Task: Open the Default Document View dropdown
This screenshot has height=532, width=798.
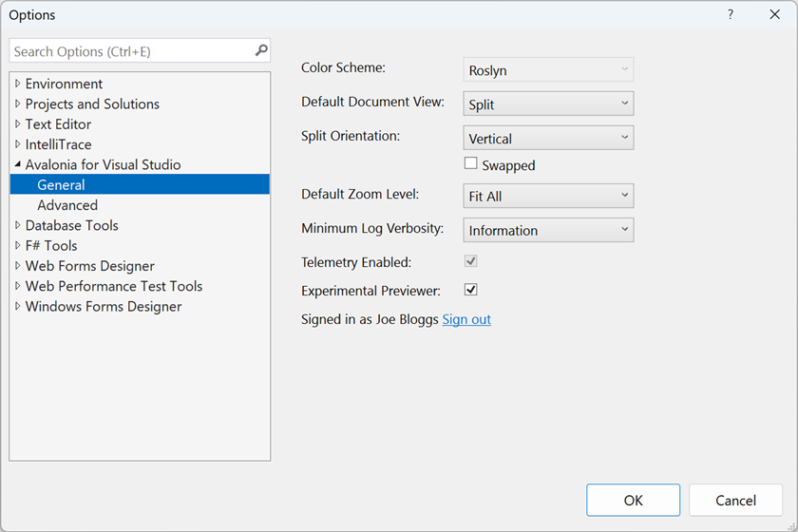Action: [548, 104]
